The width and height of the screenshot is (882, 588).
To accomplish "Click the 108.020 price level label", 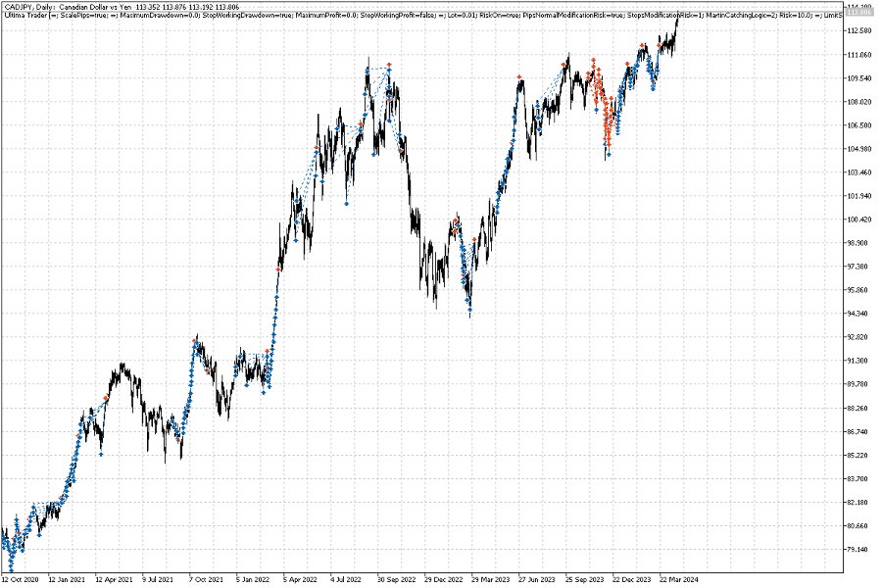I will point(859,102).
